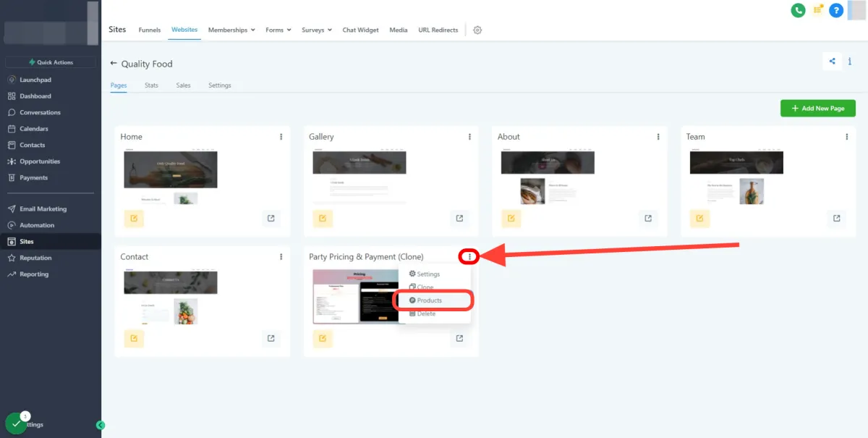This screenshot has width=868, height=438.
Task: Edit the Home page with yellow pencil icon
Action: 134,218
